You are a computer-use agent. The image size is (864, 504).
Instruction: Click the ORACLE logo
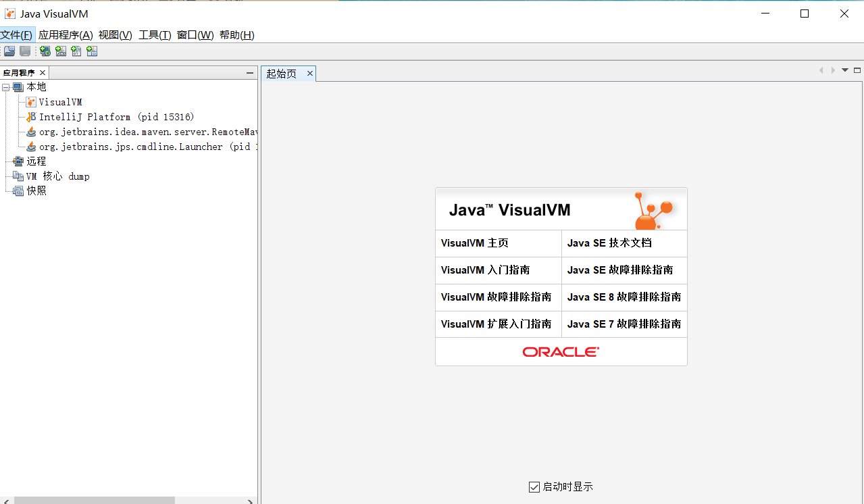560,351
